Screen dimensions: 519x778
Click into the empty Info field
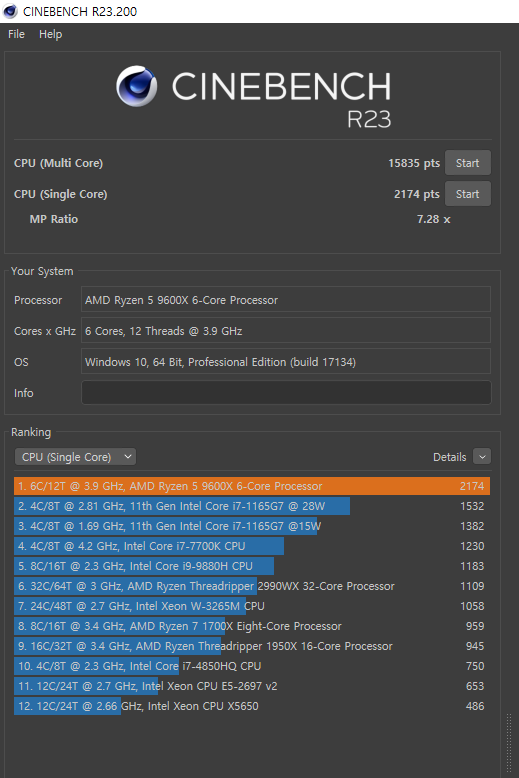[x=286, y=392]
